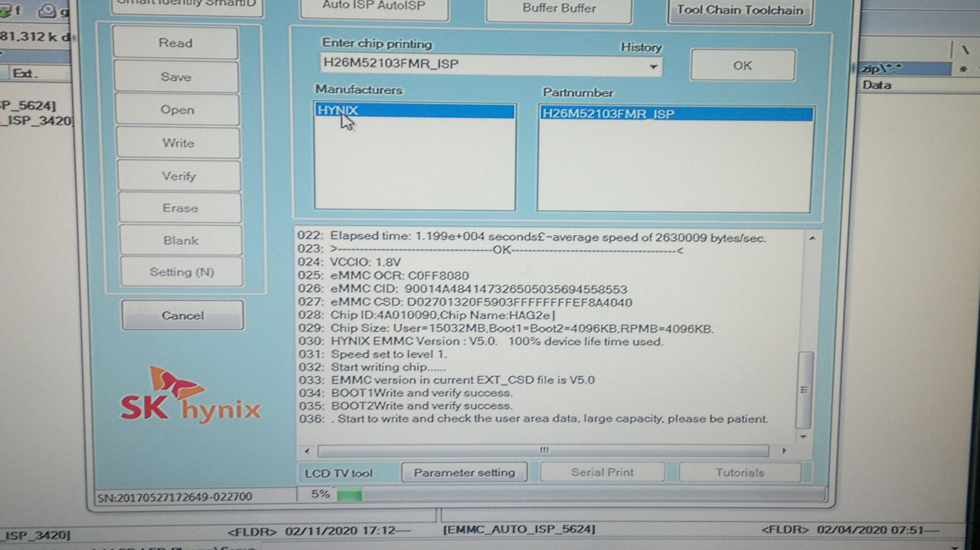Open the Auto ISP AutoISP tab
Screen dimensions: 980x550
(x=374, y=7)
